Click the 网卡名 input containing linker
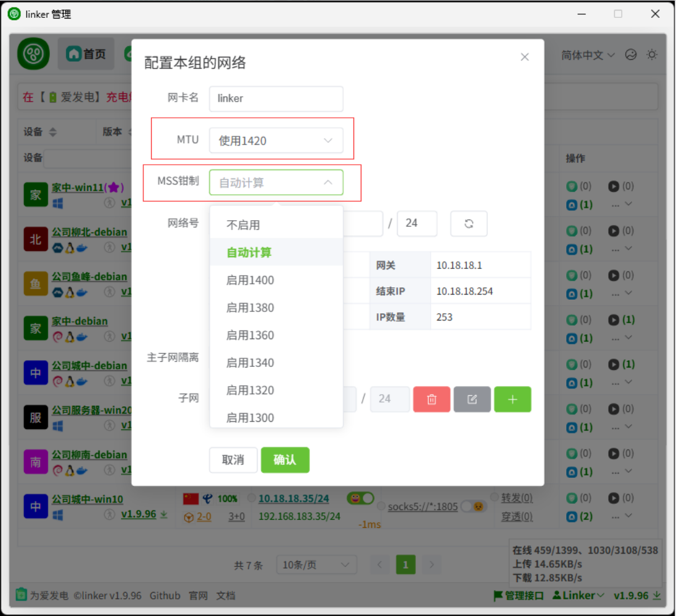 pos(276,99)
